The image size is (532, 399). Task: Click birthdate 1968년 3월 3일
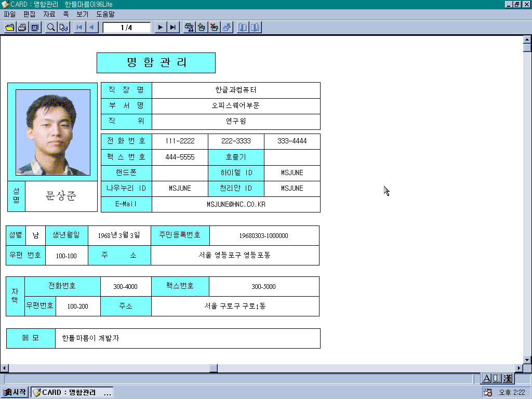[119, 235]
